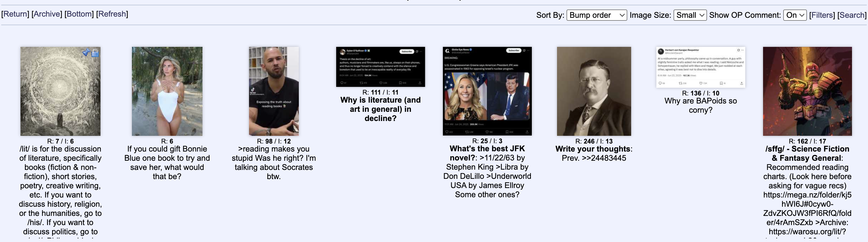Click the 'R: 7 / I: 6' stats

coord(60,141)
